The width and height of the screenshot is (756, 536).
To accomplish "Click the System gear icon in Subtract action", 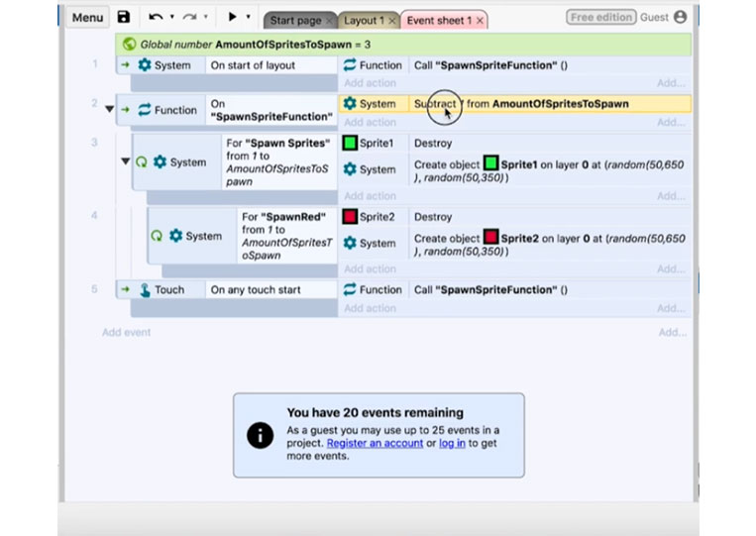I will point(350,104).
